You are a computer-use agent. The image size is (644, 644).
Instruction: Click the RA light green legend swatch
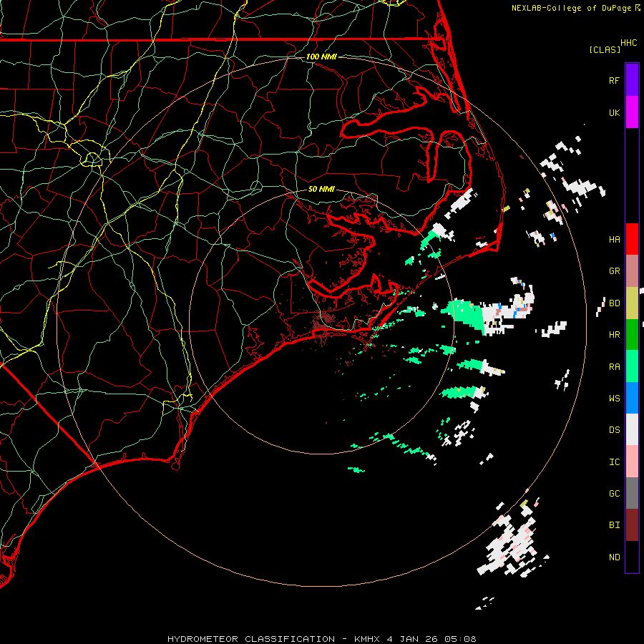pyautogui.click(x=632, y=366)
